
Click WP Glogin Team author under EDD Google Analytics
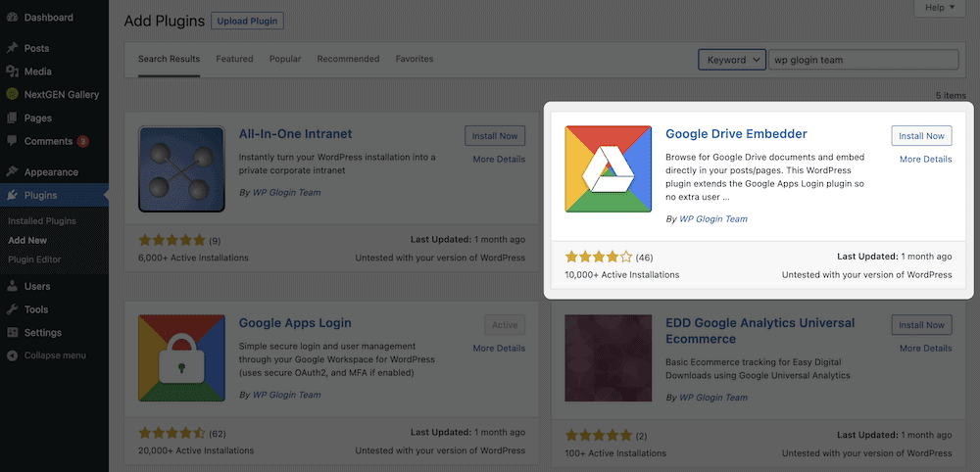[713, 397]
